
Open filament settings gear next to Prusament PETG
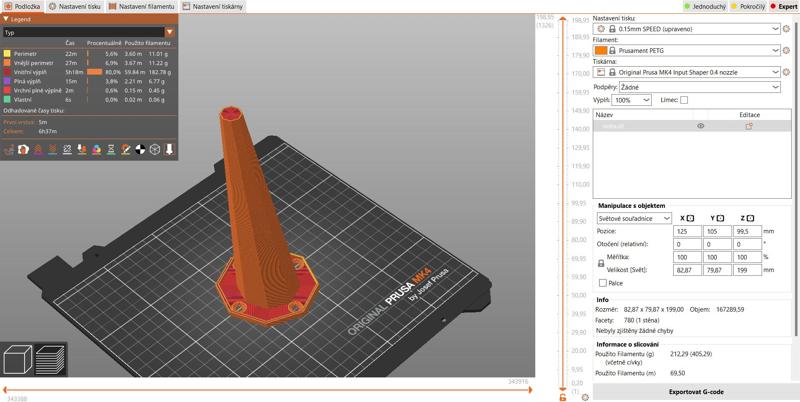click(x=787, y=51)
